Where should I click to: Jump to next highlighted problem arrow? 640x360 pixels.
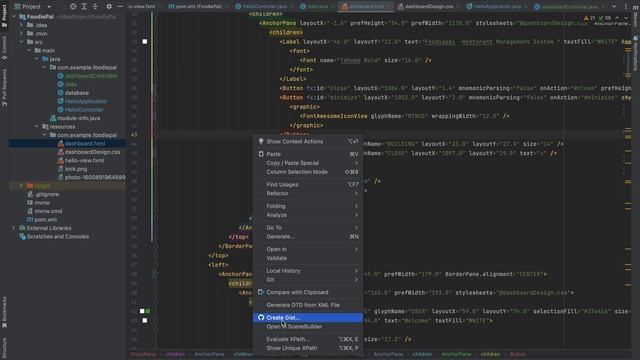click(626, 18)
